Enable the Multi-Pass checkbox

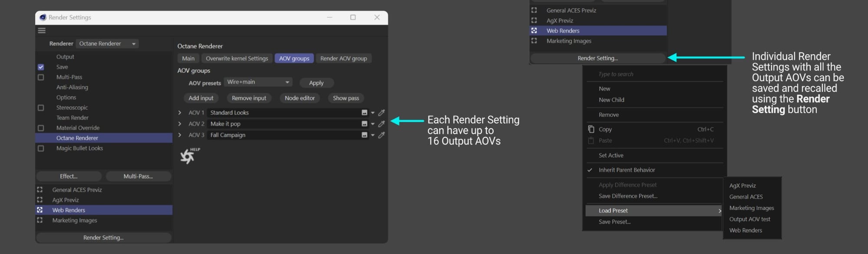pyautogui.click(x=41, y=77)
